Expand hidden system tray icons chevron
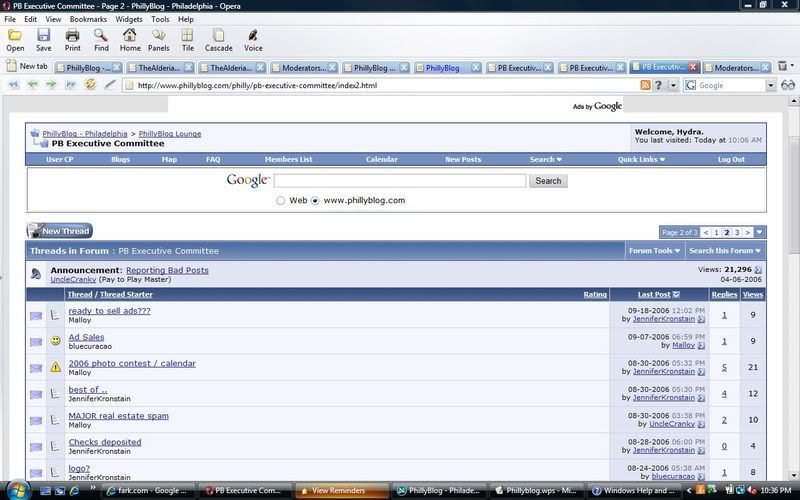This screenshot has height=500, width=800. point(688,491)
